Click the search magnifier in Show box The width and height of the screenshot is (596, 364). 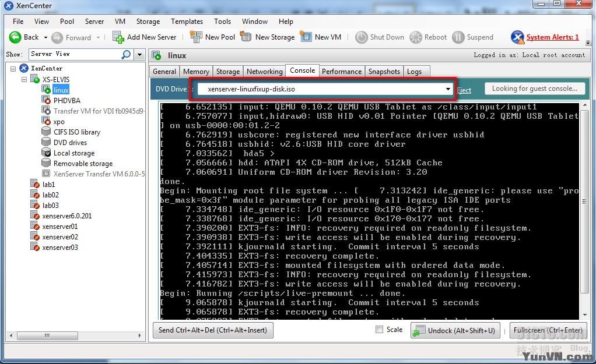click(126, 54)
